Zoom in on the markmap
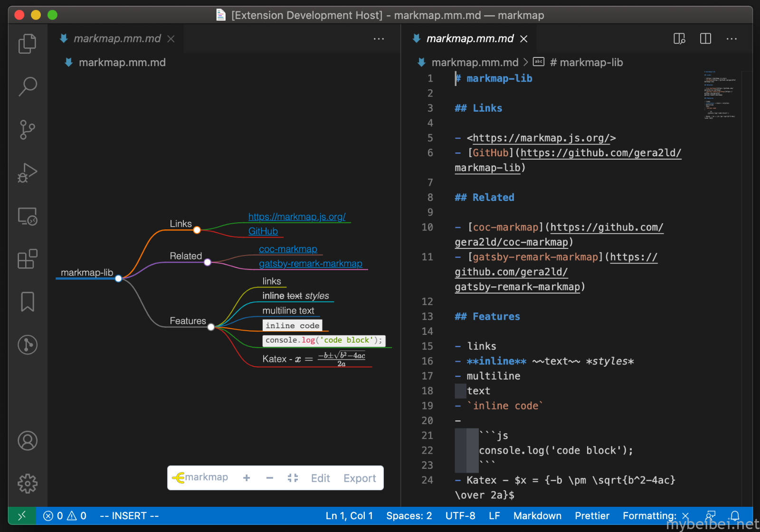760x532 pixels. point(247,478)
